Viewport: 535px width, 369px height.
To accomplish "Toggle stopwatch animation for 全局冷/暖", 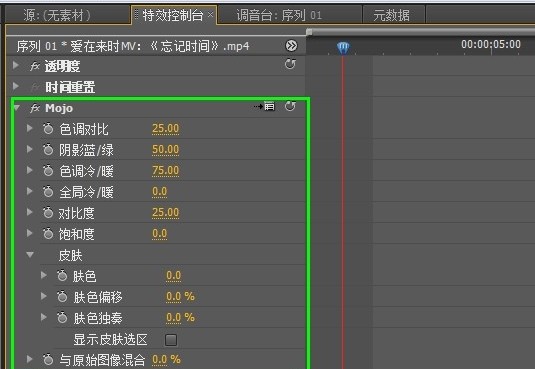I will coord(48,192).
